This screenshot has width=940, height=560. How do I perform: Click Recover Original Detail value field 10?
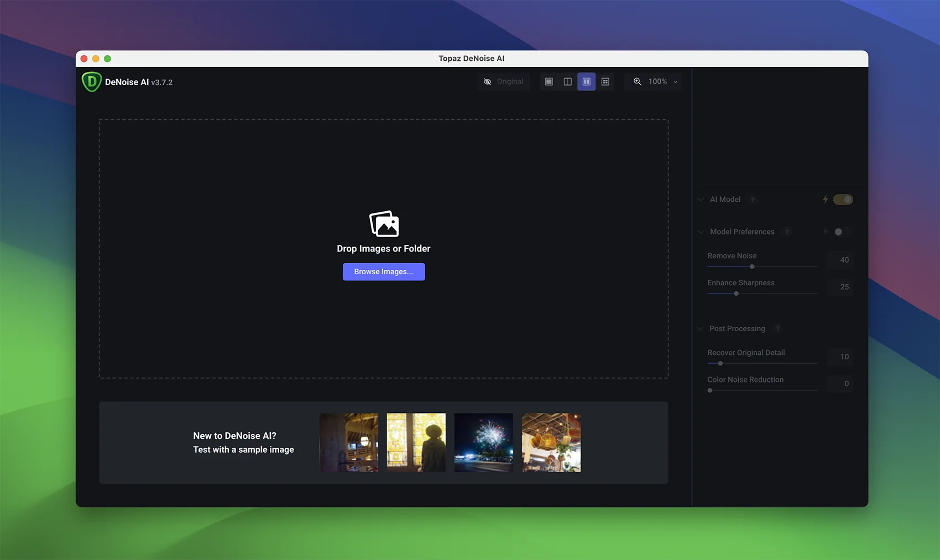click(840, 357)
